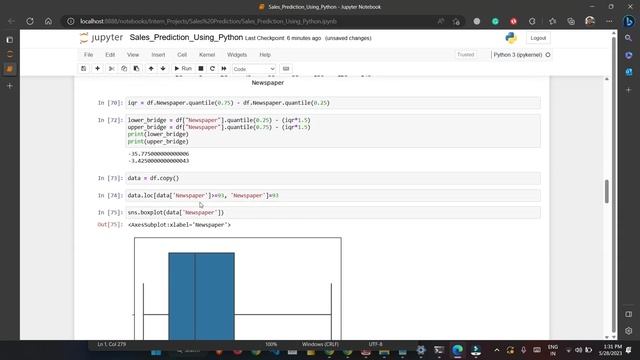Image resolution: width=640 pixels, height=360 pixels.
Task: Open sidebar search icon
Action: [629, 38]
